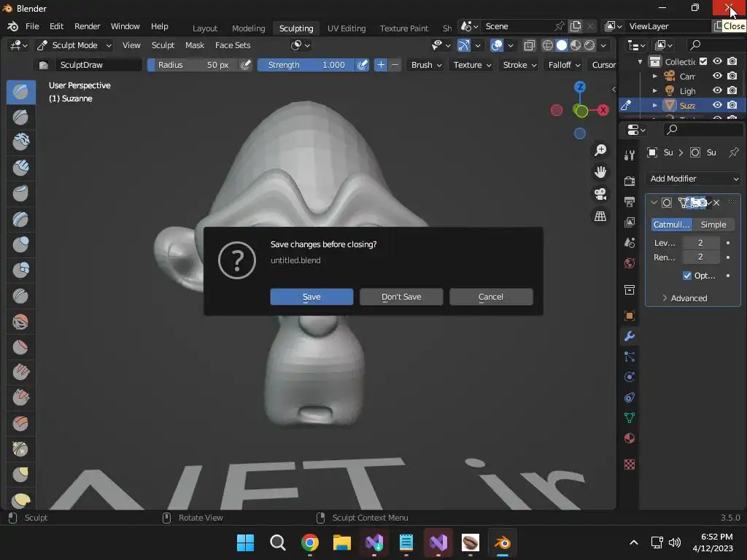Disable Camera in renders toggle
Screen dimensions: 747x560
(732, 76)
